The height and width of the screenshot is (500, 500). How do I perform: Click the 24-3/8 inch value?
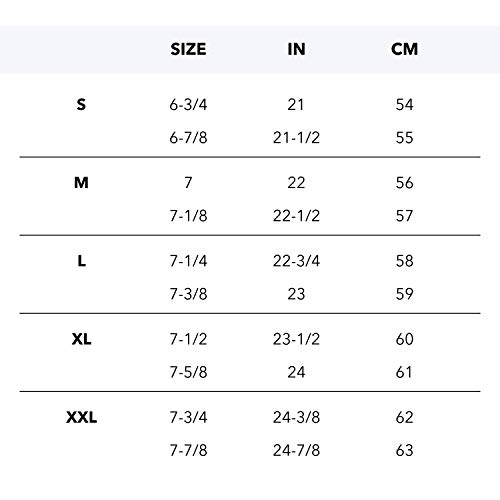296,417
